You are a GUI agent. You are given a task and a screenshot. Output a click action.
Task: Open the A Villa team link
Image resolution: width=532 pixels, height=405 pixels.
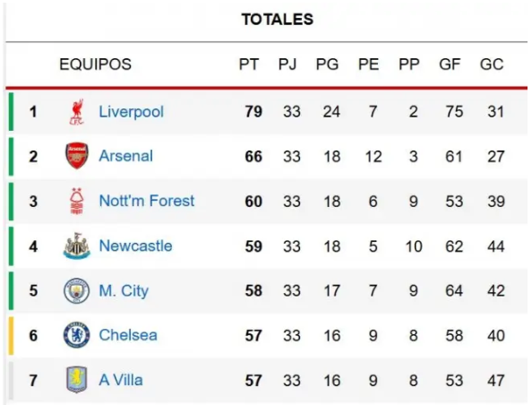(121, 380)
